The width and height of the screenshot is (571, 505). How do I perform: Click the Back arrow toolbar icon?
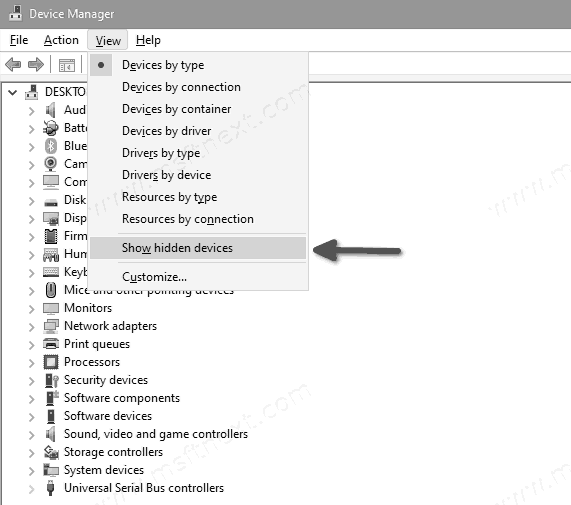(x=13, y=65)
